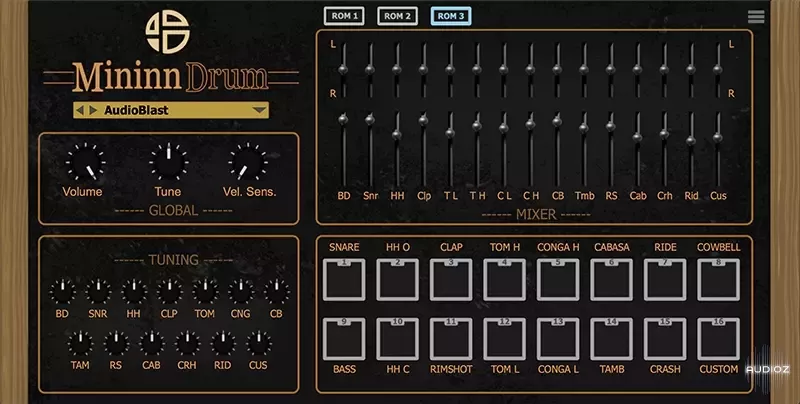Trigger the CUSTOM pad 16

[x=718, y=339]
